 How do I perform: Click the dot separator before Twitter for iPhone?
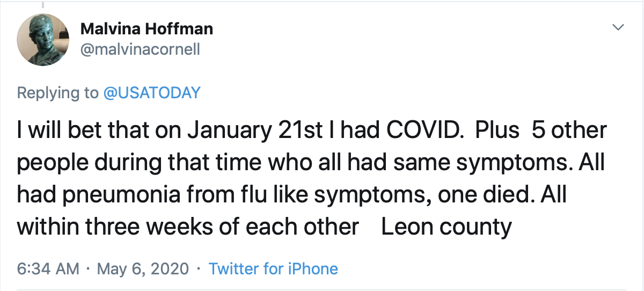(200, 268)
